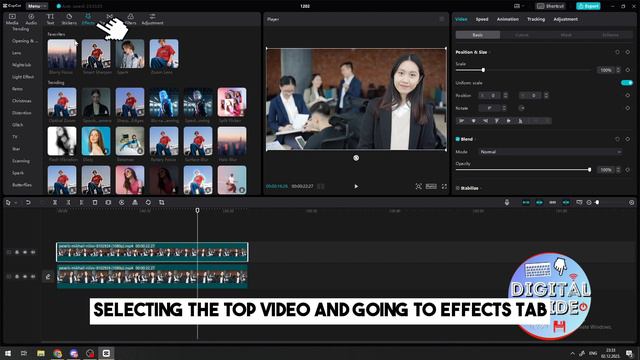Click the zoom-to-fit timeline icon at far right
Image resolution: width=640 pixels, height=360 pixels.
[x=631, y=202]
